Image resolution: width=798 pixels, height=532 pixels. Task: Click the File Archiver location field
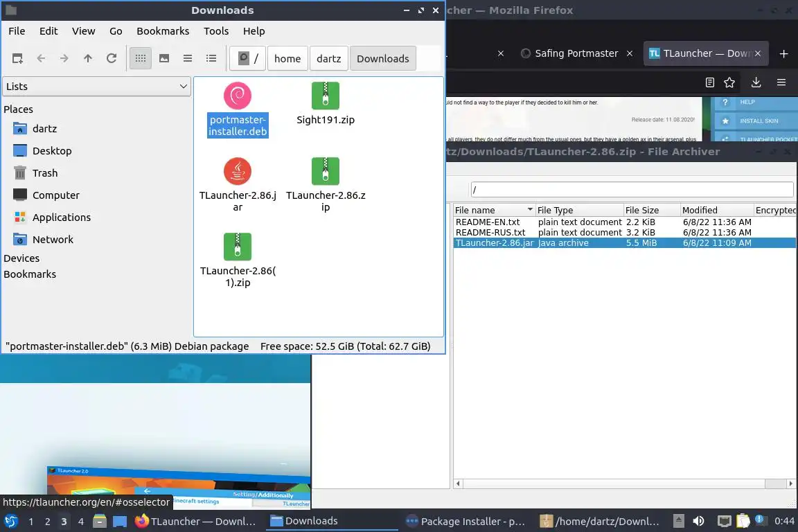tap(632, 190)
